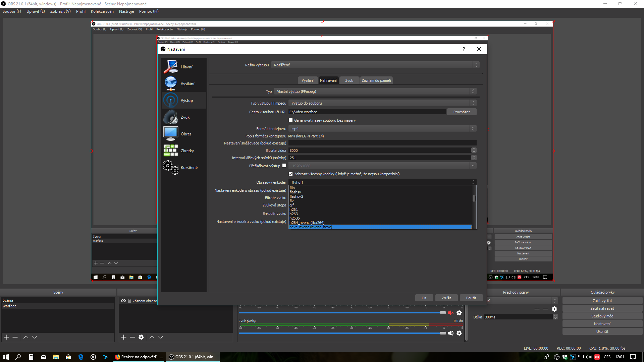Open Zvuk plochy audio settings gear
This screenshot has width=644, height=362.
pyautogui.click(x=459, y=333)
